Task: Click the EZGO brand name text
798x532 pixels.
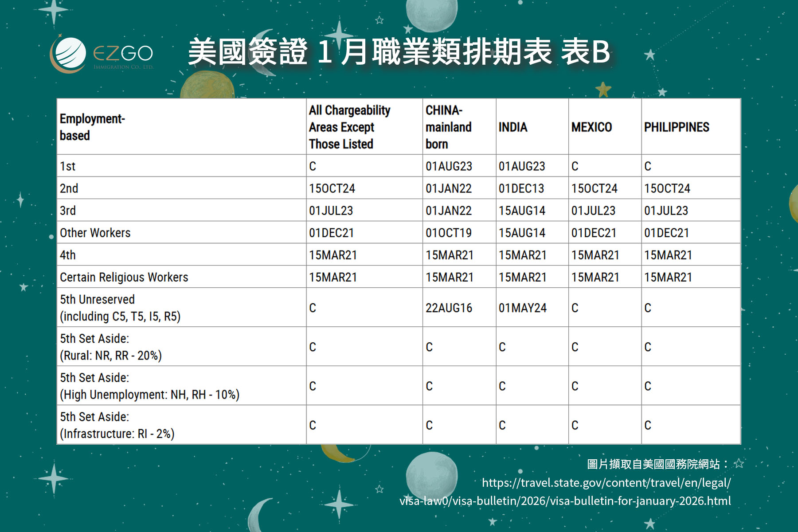Action: pos(123,54)
